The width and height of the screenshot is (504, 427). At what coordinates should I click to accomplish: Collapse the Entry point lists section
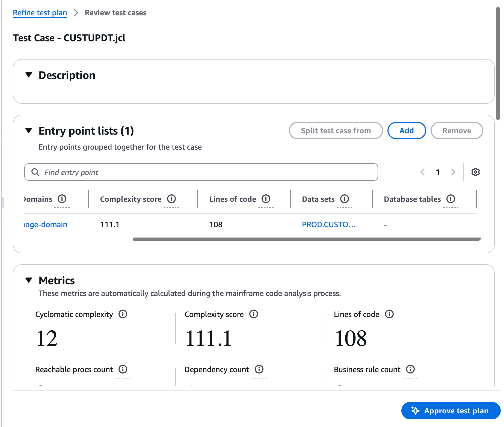(29, 131)
